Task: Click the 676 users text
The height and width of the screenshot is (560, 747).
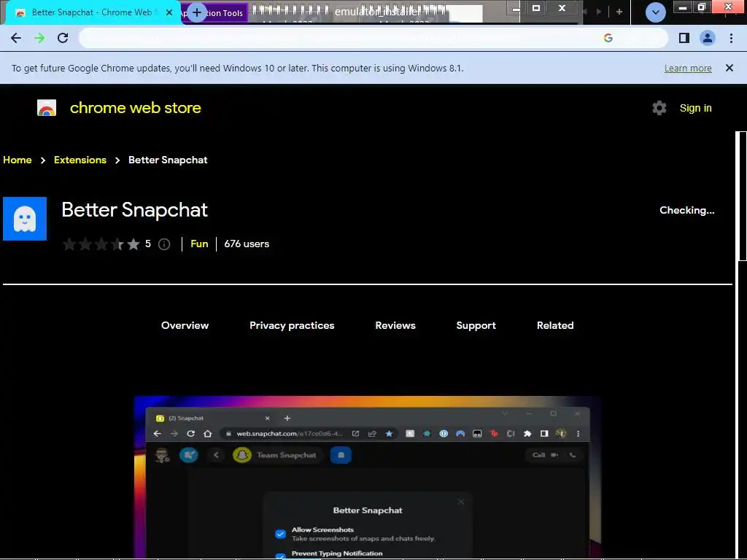Action: tap(247, 244)
